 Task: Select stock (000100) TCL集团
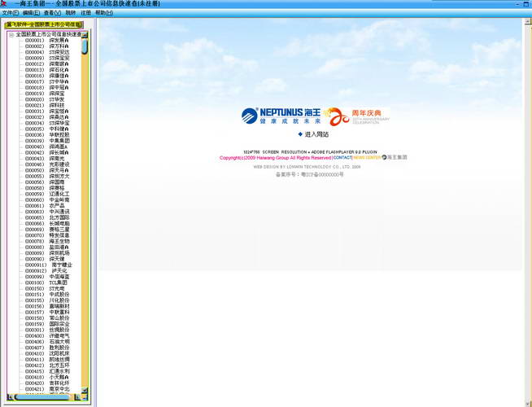[x=46, y=282]
